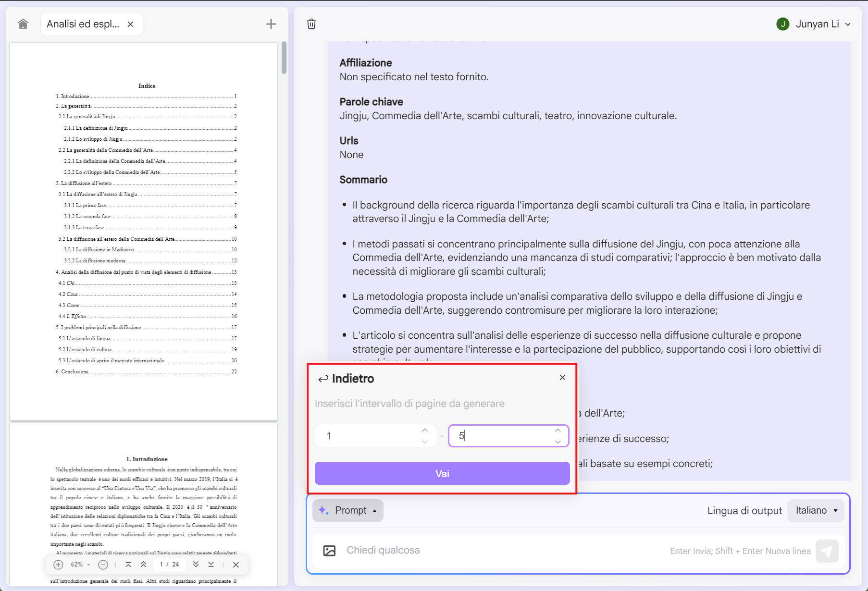868x591 pixels.
Task: Click the 'Parole chiave' heading
Action: coord(371,102)
